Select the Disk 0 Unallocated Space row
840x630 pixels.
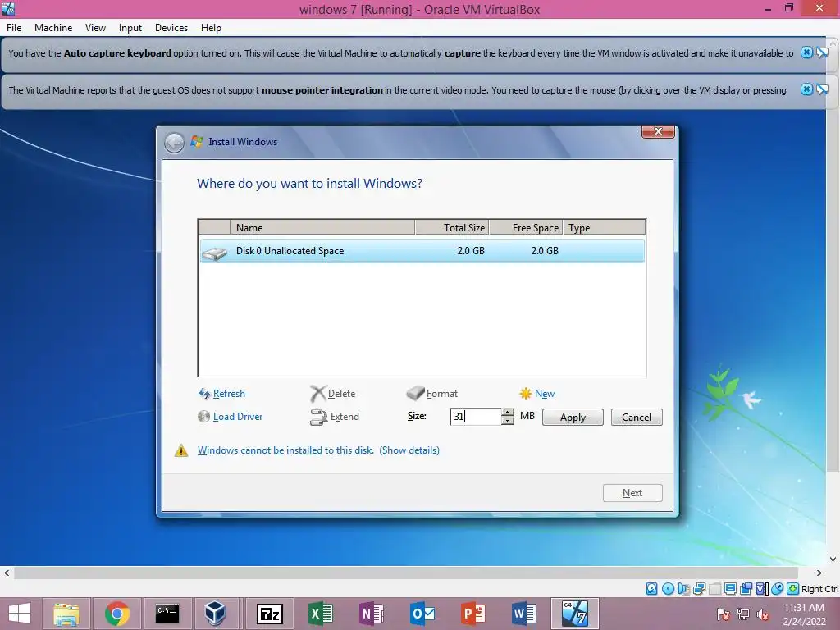(x=422, y=251)
